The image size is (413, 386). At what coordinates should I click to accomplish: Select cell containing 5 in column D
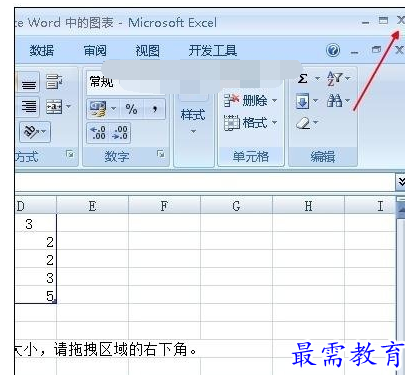(x=36, y=295)
